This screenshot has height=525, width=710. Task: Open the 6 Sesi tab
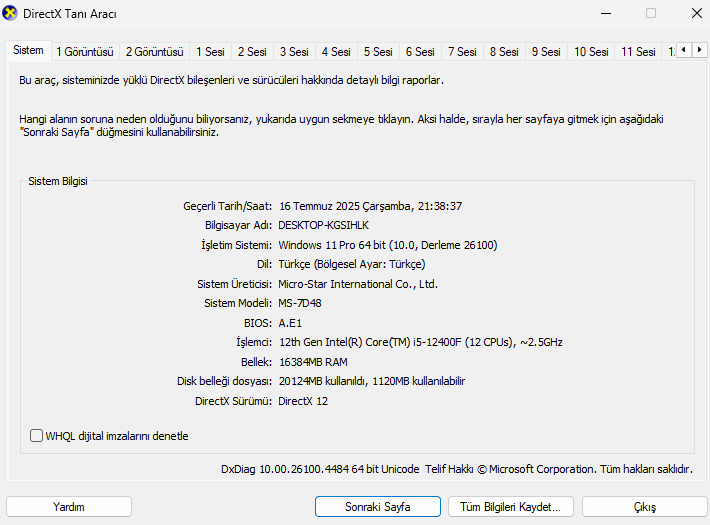(x=420, y=52)
